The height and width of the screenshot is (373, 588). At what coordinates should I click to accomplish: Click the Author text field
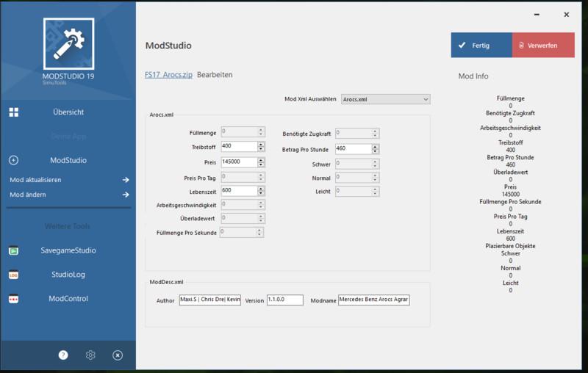(209, 300)
